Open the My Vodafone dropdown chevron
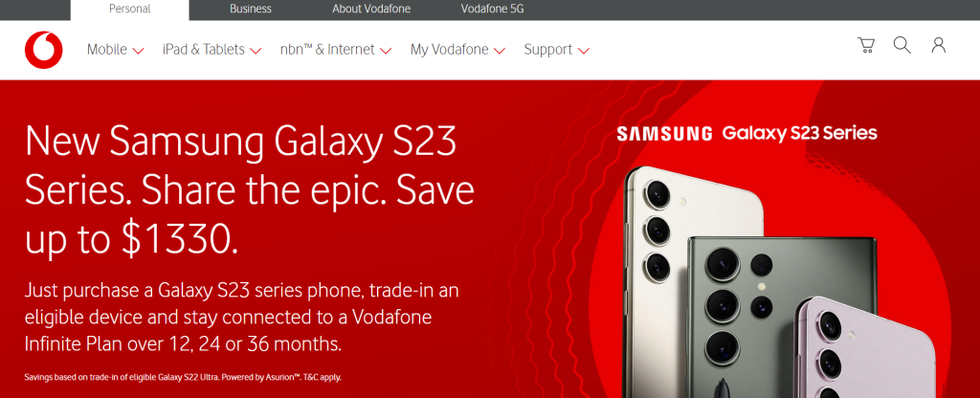Image resolution: width=980 pixels, height=398 pixels. point(499,51)
